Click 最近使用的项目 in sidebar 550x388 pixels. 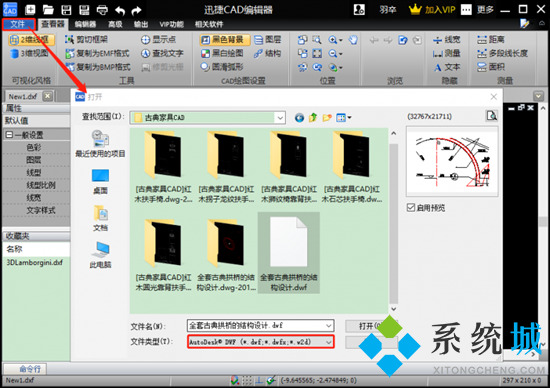(100, 144)
